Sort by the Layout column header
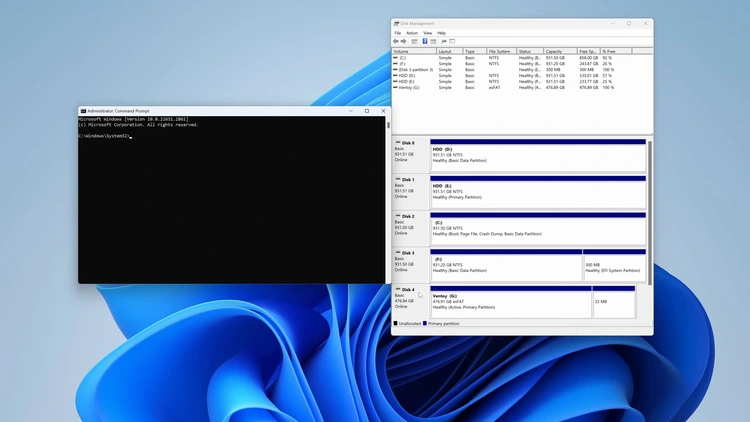This screenshot has height=422, width=750. pyautogui.click(x=450, y=51)
